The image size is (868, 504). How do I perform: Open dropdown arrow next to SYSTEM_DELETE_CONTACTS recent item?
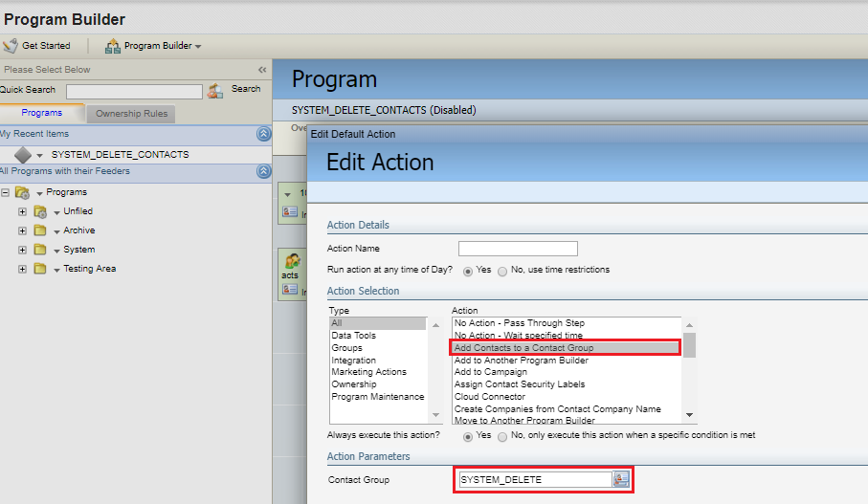[39, 156]
